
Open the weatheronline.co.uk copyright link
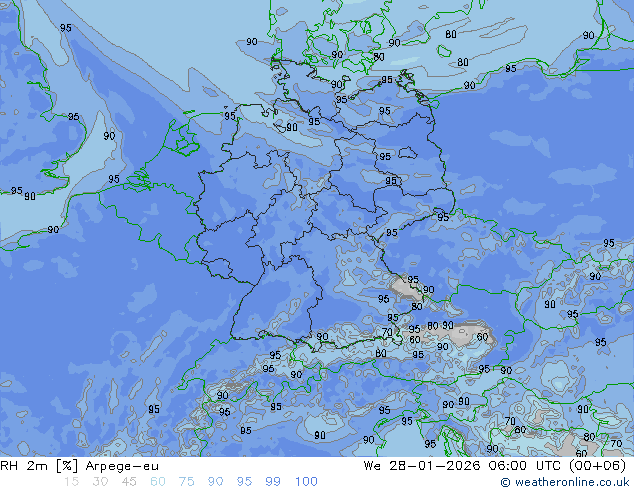[x=565, y=482]
